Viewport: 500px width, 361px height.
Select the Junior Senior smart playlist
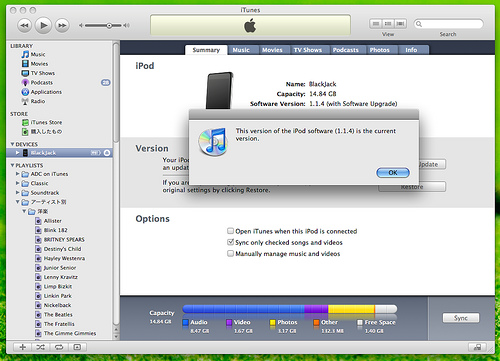(x=55, y=268)
